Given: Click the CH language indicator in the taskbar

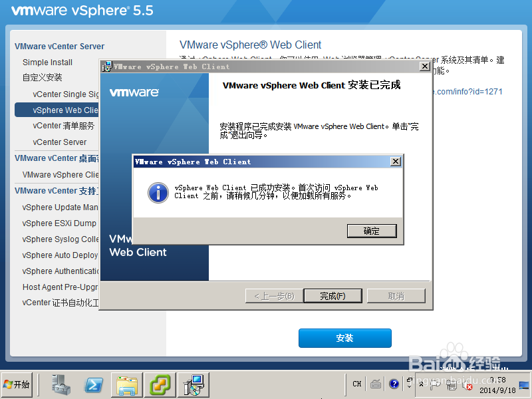Looking at the screenshot, I should (356, 384).
